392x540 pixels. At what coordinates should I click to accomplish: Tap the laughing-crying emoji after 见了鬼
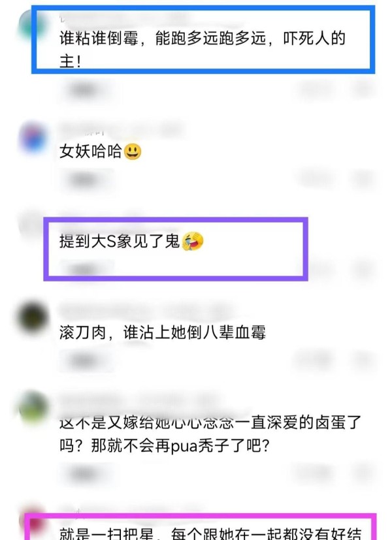pos(192,241)
